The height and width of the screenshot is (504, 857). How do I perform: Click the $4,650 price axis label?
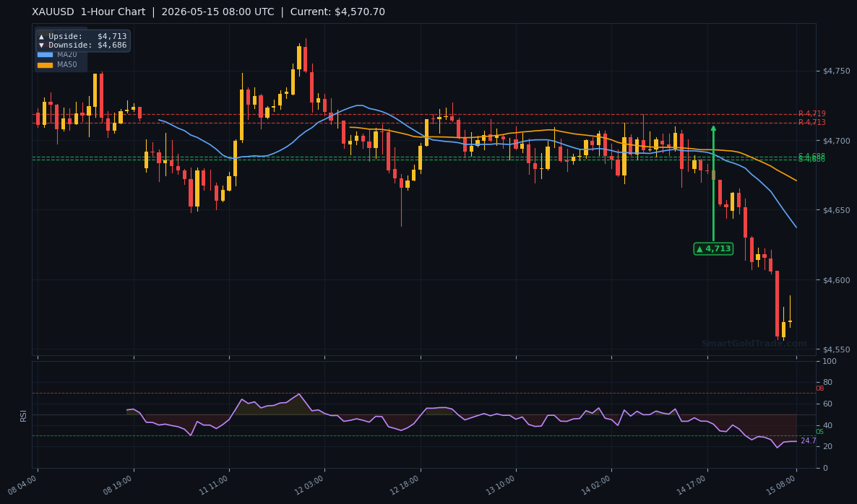836,210
